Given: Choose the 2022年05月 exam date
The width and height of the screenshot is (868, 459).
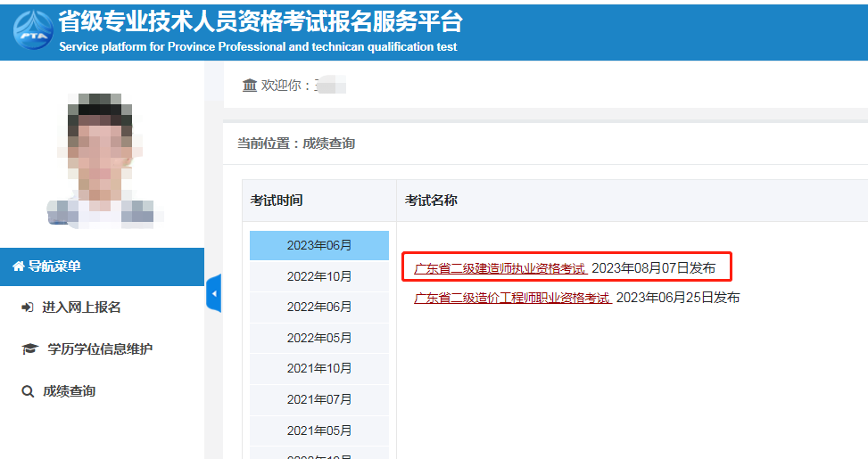Looking at the screenshot, I should click(318, 338).
